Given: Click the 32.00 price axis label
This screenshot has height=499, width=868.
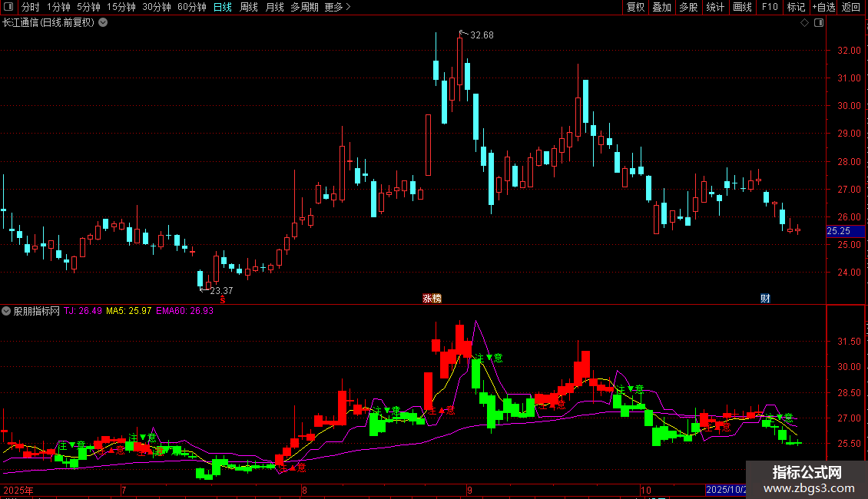Looking at the screenshot, I should tap(849, 51).
